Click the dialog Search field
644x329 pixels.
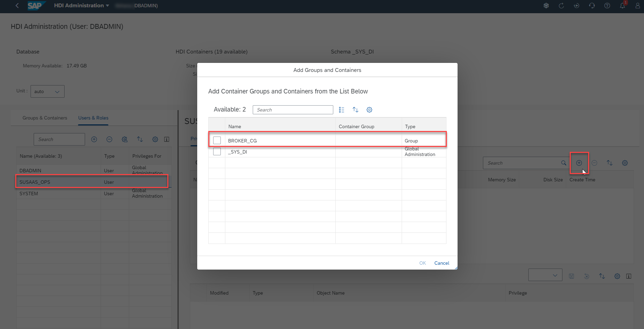click(293, 110)
